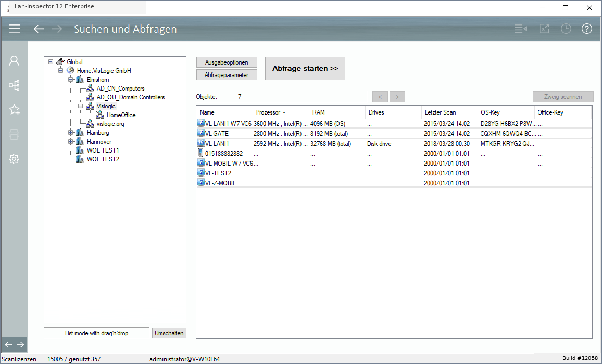Sort by the Office-Key column header
The height and width of the screenshot is (364, 602).
(x=562, y=112)
